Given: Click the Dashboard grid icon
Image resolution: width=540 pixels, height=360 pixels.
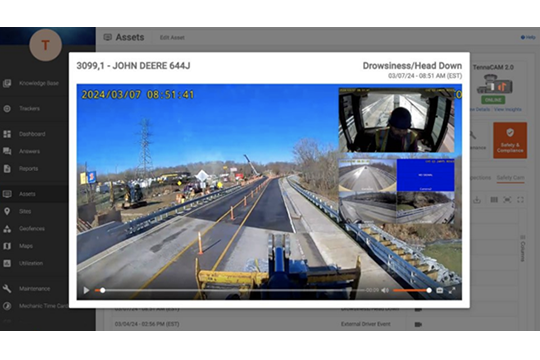Looking at the screenshot, I should point(7,134).
